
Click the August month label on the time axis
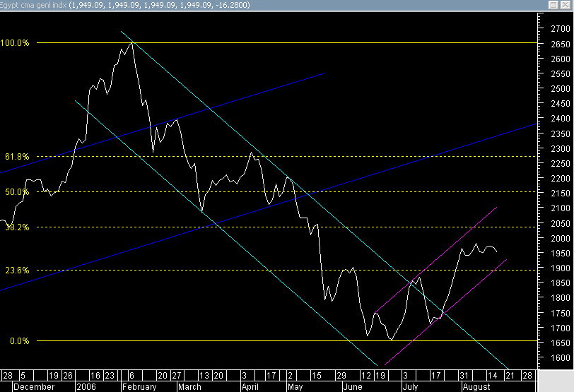point(476,387)
